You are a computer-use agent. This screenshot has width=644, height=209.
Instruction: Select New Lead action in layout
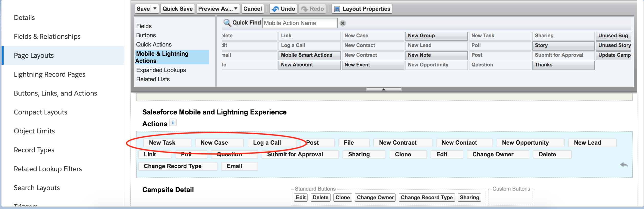592,143
